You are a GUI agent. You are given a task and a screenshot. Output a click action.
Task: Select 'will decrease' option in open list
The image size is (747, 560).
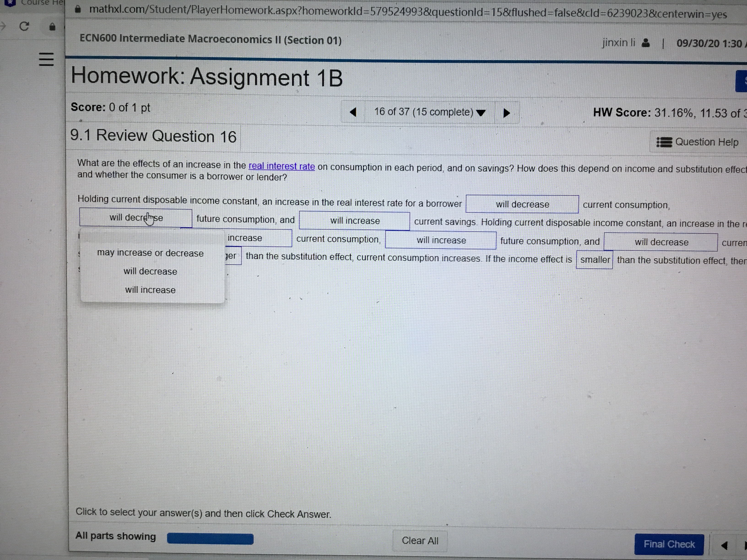tap(150, 272)
